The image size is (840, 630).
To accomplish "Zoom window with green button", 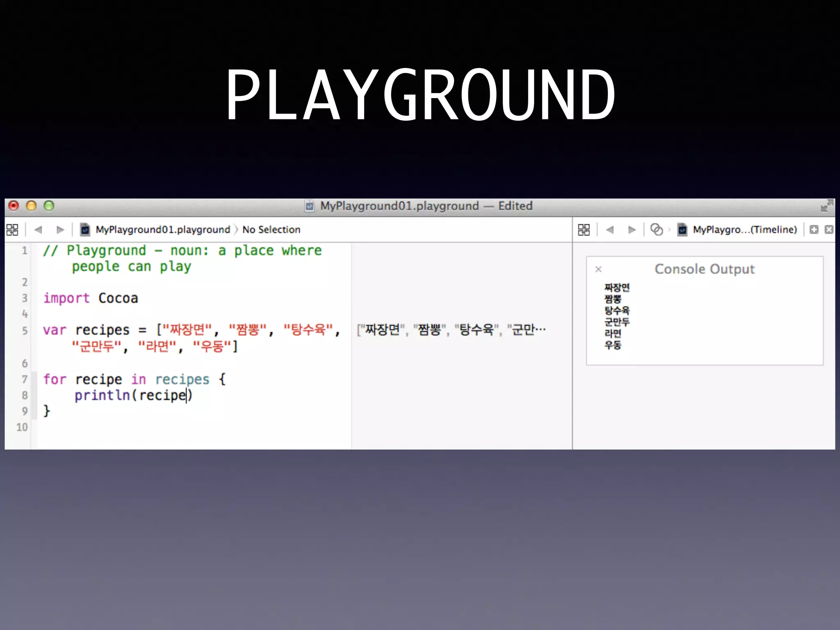I will [49, 206].
